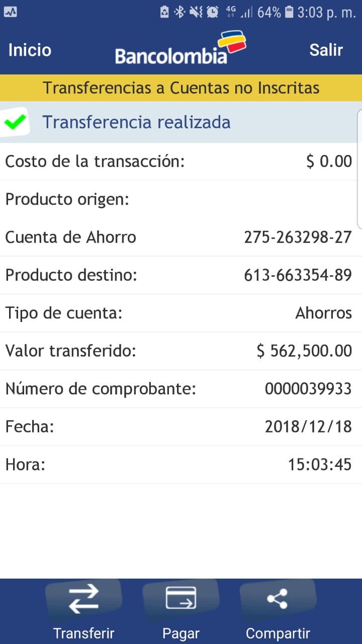Tap the Valor transferido amount $ 562,500.00

tap(304, 351)
